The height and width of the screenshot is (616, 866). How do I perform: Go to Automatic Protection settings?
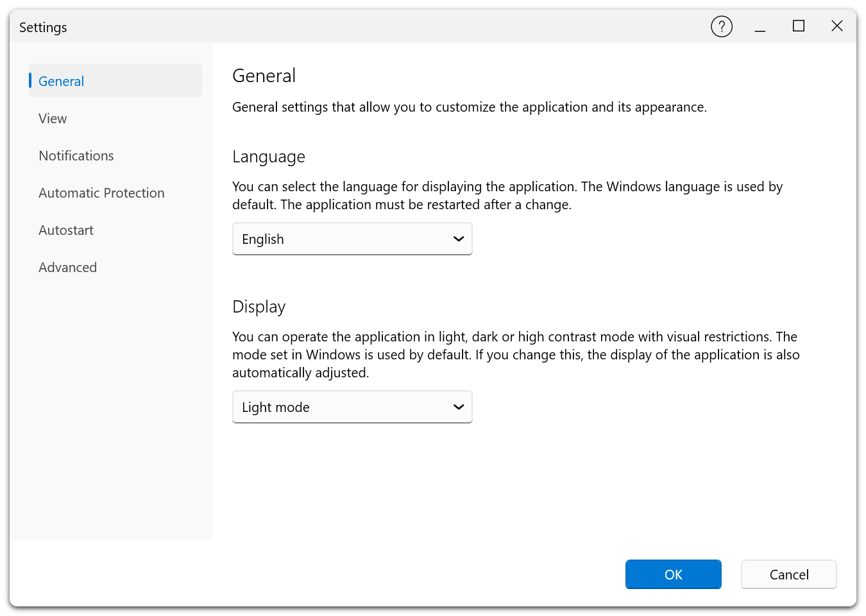115,193
